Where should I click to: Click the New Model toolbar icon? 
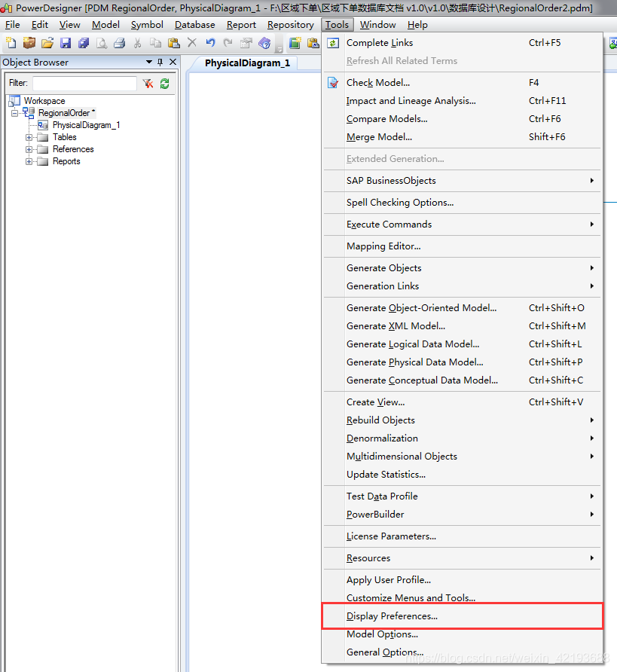[x=11, y=43]
